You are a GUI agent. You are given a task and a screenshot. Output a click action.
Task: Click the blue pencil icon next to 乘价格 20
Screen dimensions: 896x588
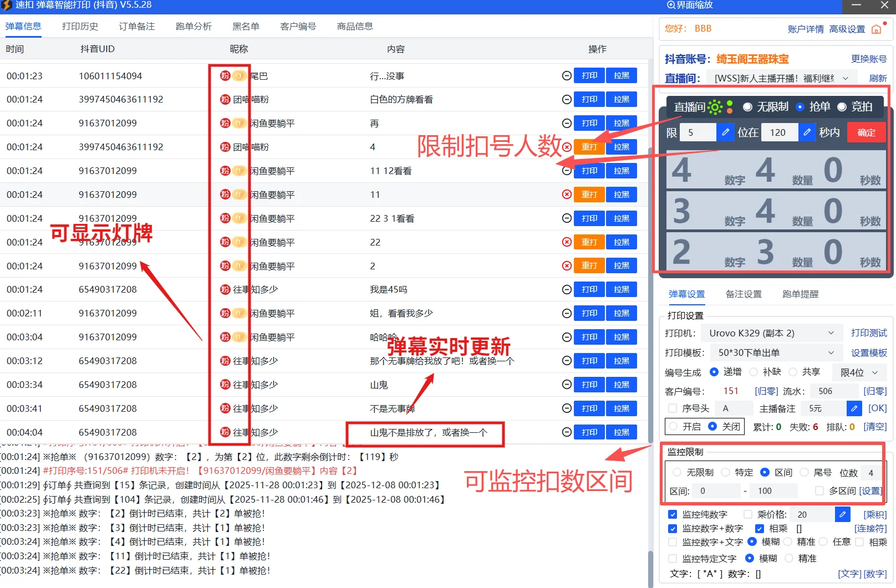tap(843, 515)
